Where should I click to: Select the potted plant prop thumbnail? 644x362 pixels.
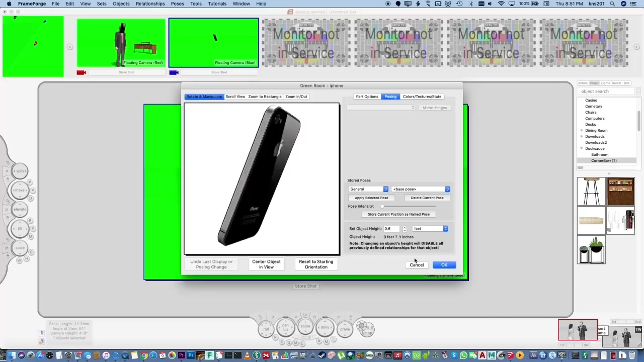591,250
